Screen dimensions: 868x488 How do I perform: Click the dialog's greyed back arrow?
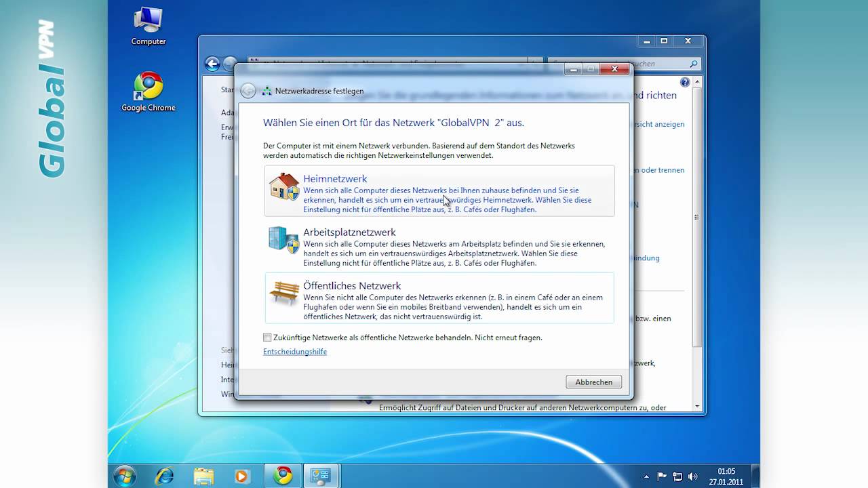click(x=248, y=91)
